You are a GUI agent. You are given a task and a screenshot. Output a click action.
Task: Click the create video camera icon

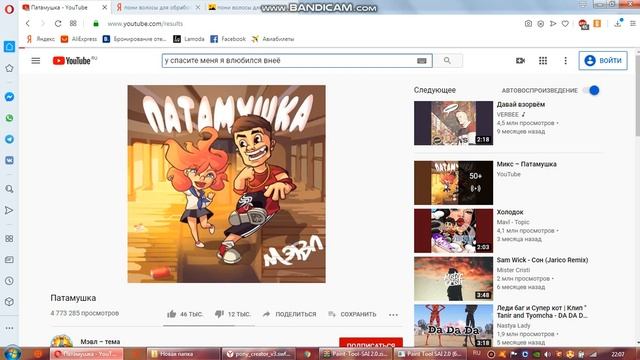pos(520,60)
